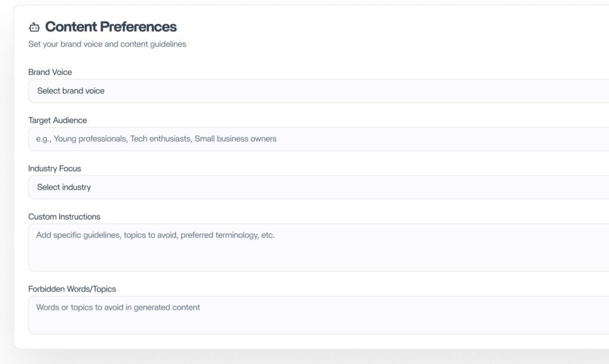
Task: Click the Brand Voice field label
Action: coord(50,72)
